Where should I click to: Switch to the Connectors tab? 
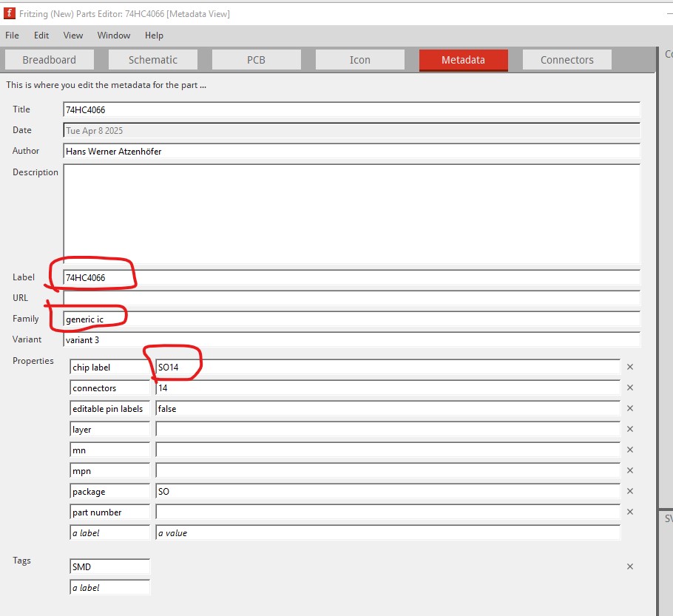coord(567,60)
